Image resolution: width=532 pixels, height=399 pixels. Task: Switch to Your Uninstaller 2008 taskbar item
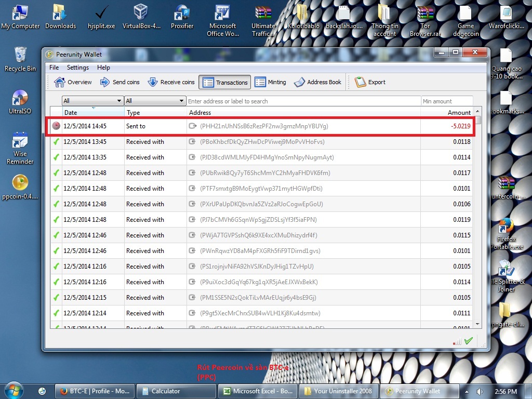339,391
